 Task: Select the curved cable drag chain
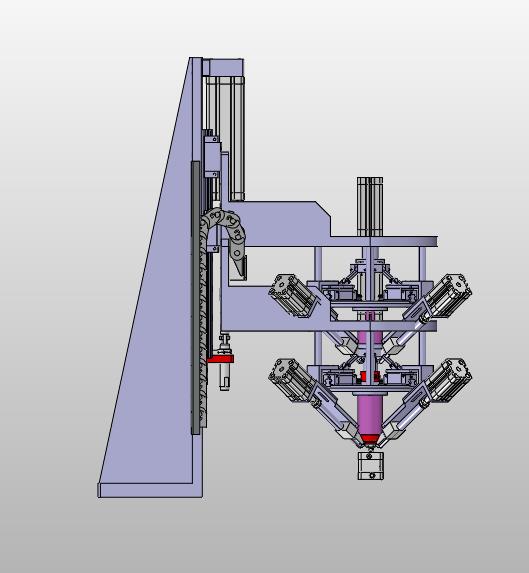224,234
